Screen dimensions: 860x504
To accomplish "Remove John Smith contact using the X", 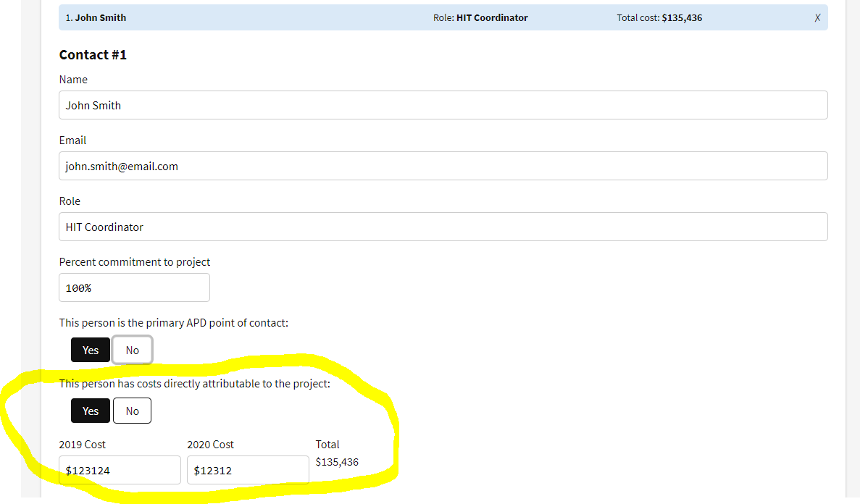I will coord(817,17).
